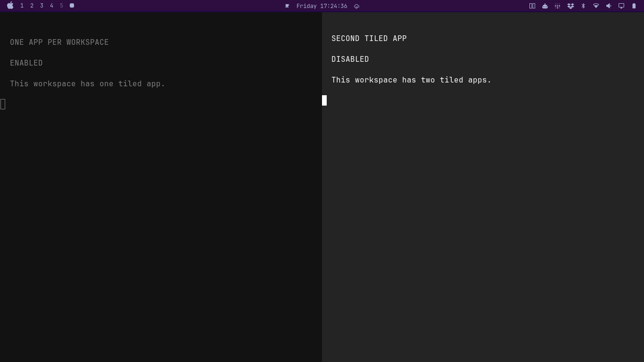Click the Friday 17:24:36 clock
Screen dimensions: 644x362
(x=322, y=6)
